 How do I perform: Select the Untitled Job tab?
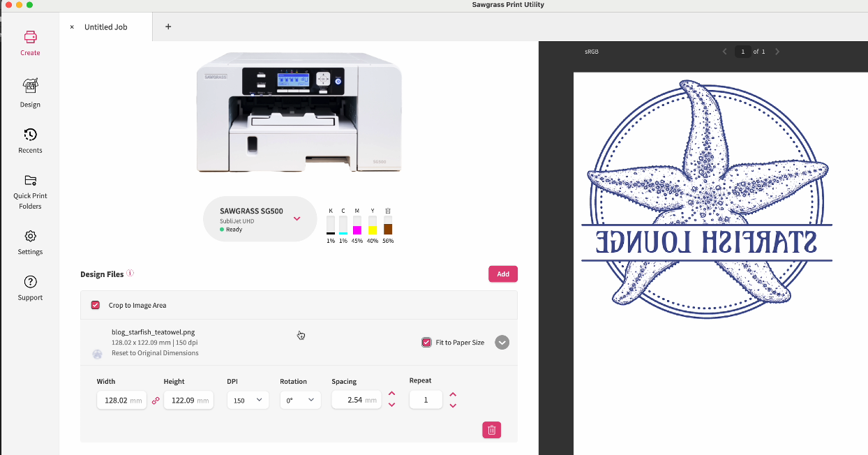pyautogui.click(x=106, y=27)
